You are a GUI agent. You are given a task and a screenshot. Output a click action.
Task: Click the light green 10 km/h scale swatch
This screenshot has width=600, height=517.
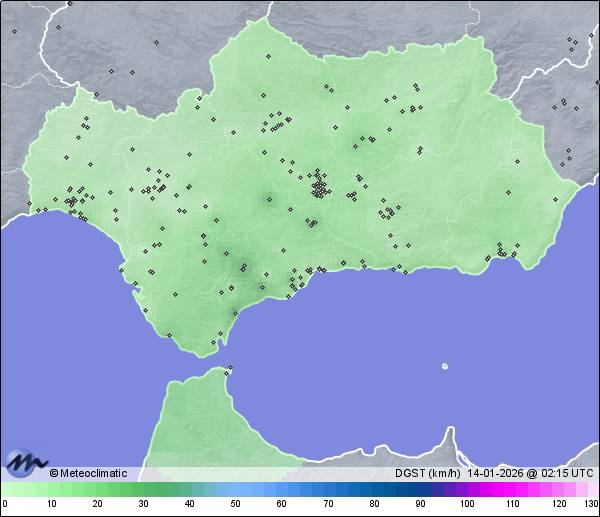click(x=50, y=490)
